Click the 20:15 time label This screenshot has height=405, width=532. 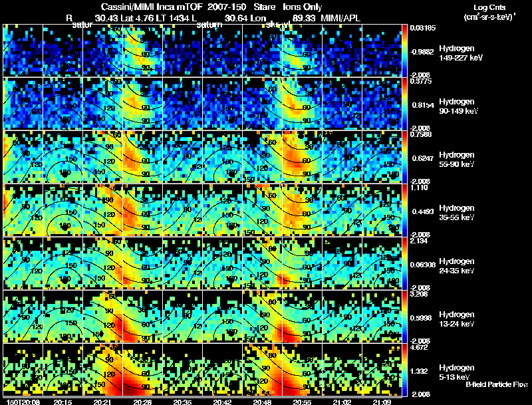pyautogui.click(x=63, y=402)
